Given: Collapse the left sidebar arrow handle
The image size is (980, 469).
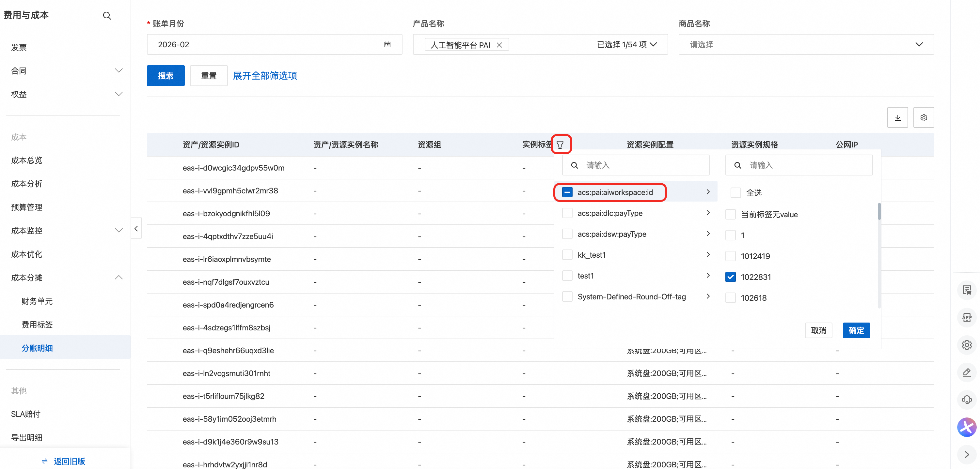Looking at the screenshot, I should click(136, 228).
